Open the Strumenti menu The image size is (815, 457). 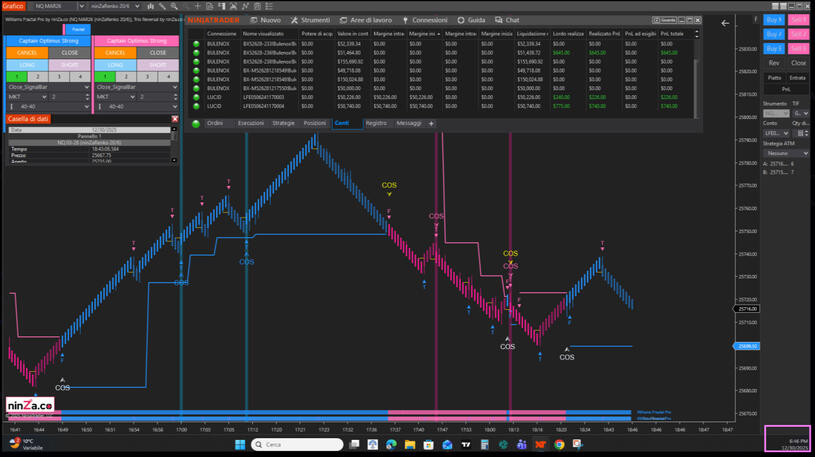[310, 20]
